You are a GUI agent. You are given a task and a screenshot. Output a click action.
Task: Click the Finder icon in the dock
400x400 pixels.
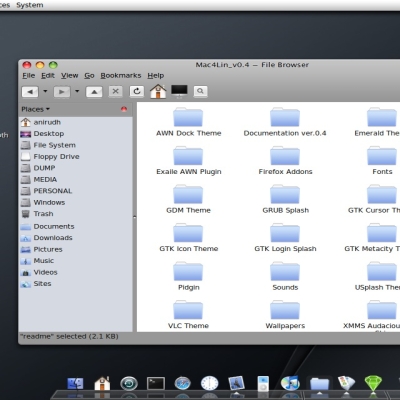pyautogui.click(x=75, y=384)
